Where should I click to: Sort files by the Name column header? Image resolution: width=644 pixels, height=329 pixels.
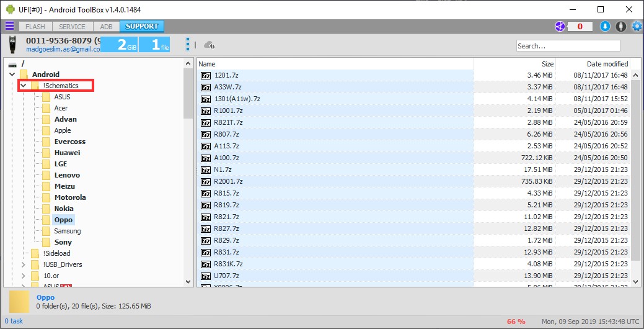[335, 64]
